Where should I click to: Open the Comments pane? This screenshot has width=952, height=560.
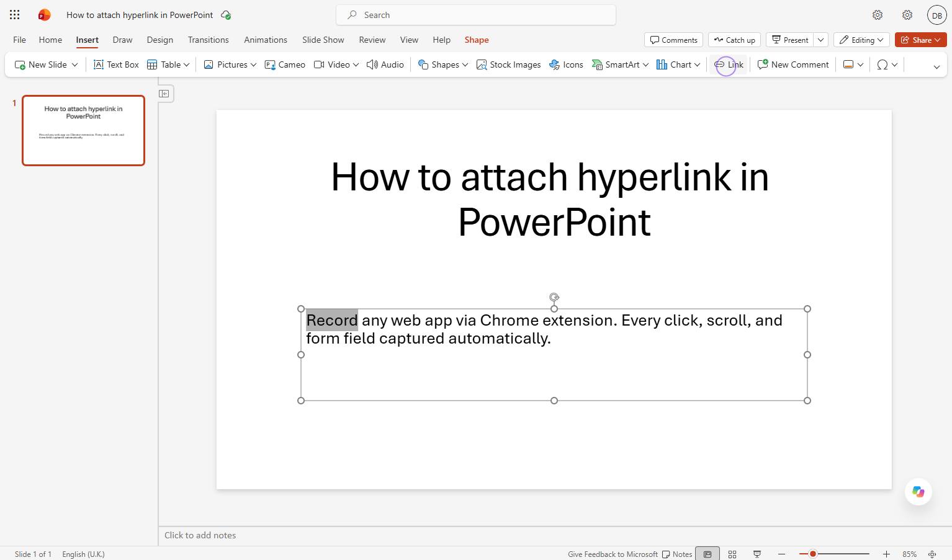tap(674, 40)
